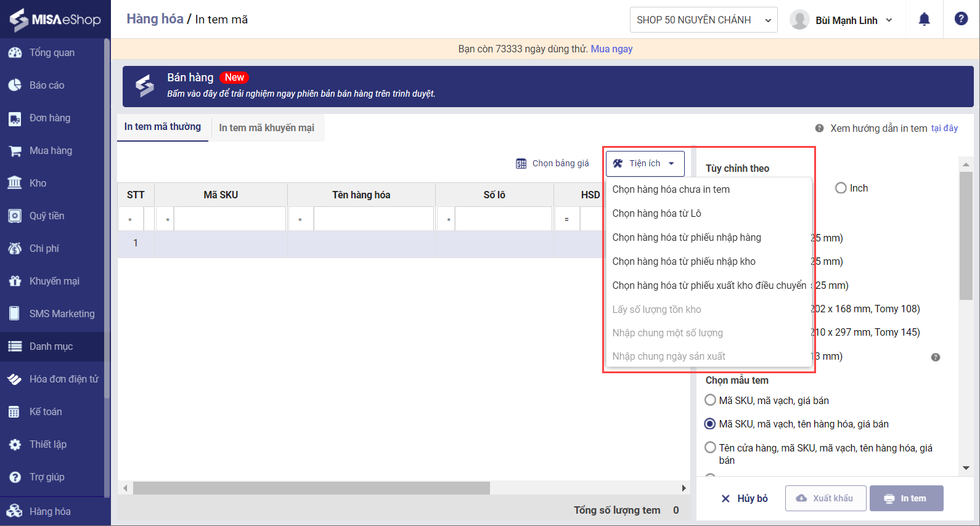The width and height of the screenshot is (980, 526).
Task: Open the Thiết lập gear icon
Action: (x=15, y=445)
